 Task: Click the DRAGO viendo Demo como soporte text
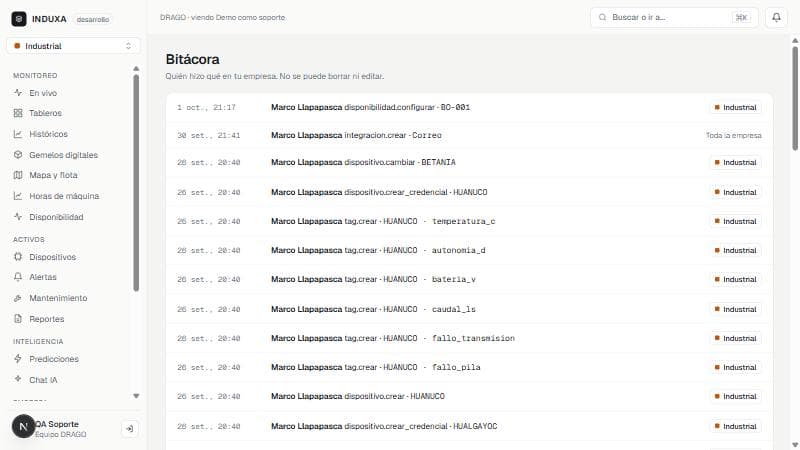[x=222, y=17]
